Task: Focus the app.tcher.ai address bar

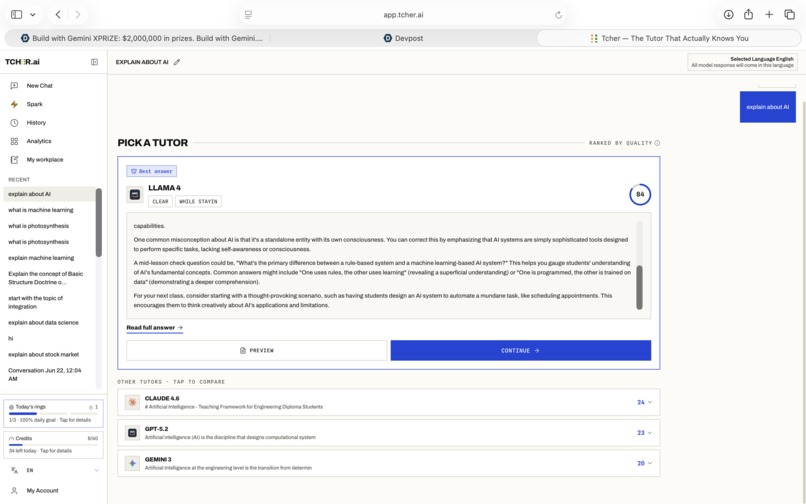Action: point(404,15)
